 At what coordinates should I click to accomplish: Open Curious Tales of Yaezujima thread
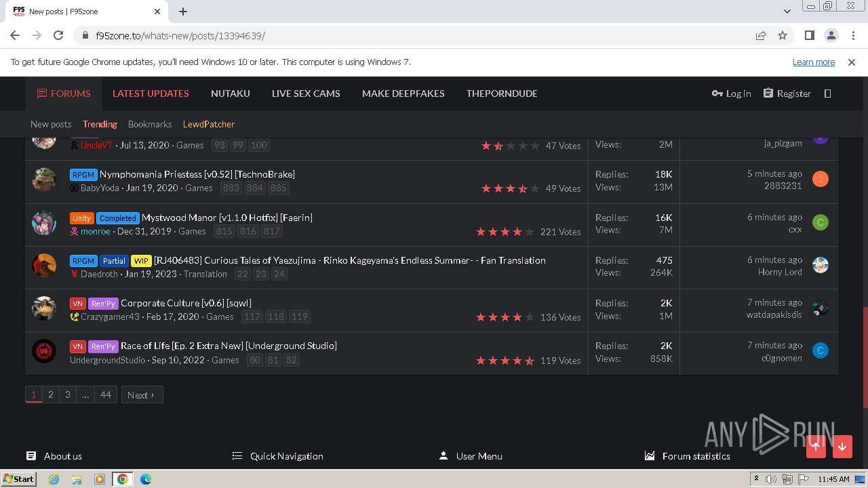350,260
